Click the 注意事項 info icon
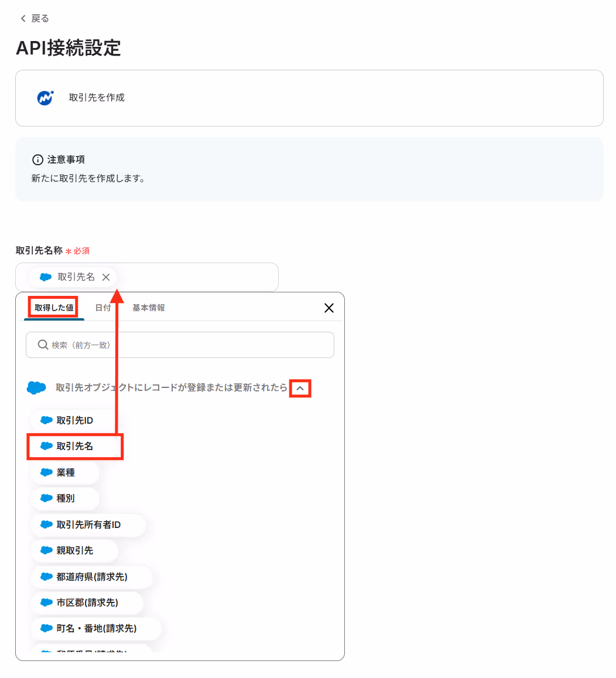The height and width of the screenshot is (678, 616). [x=37, y=160]
